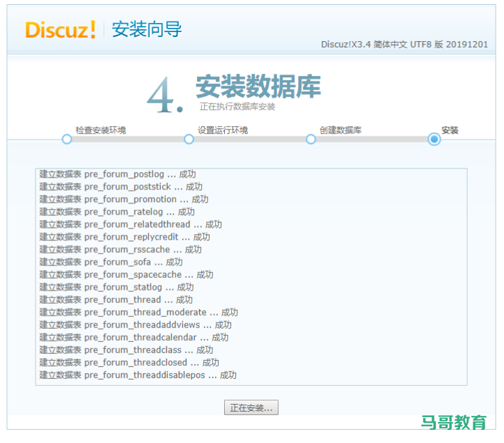
Task: Click the 正在安装... button
Action: tap(251, 407)
